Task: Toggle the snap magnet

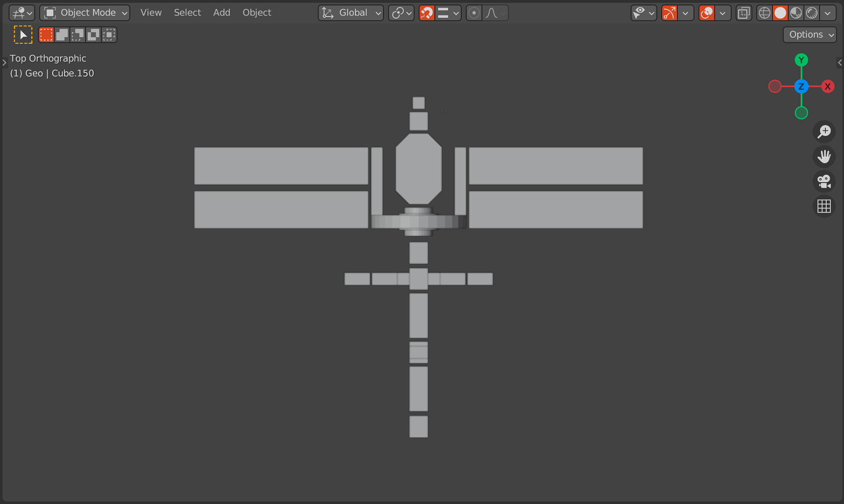Action: pyautogui.click(x=426, y=13)
